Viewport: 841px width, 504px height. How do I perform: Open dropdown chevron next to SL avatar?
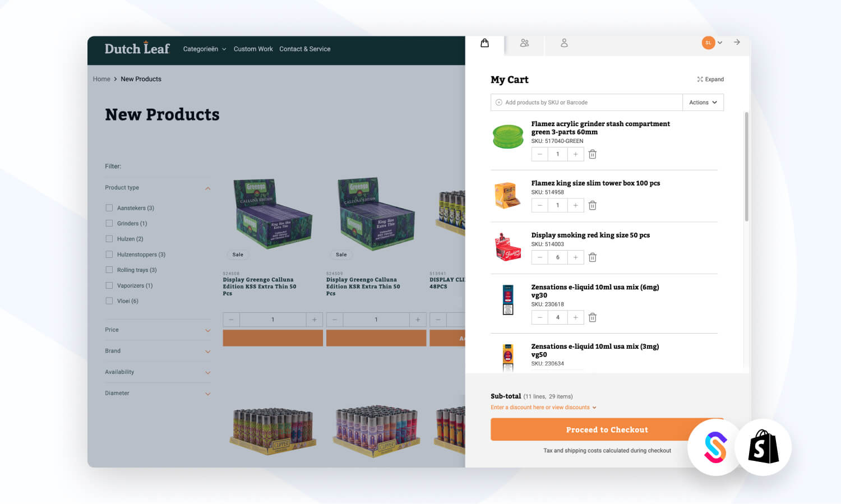coord(720,43)
